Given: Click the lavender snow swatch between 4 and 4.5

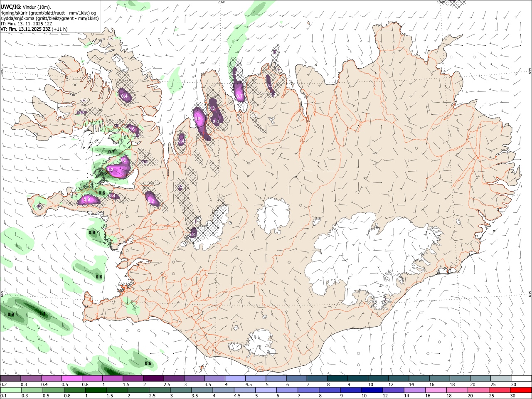Looking at the screenshot, I should click(234, 379).
